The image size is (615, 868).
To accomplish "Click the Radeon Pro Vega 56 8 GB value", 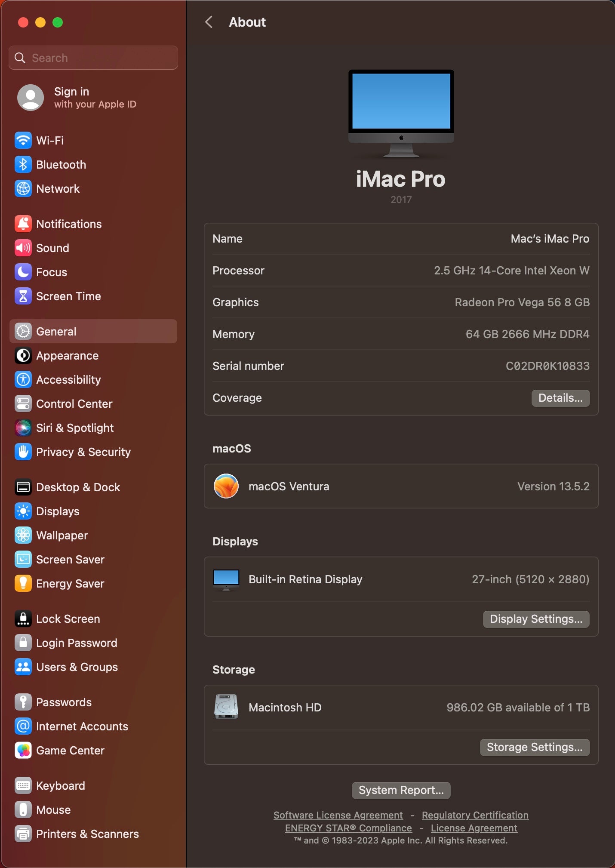I will 522,302.
